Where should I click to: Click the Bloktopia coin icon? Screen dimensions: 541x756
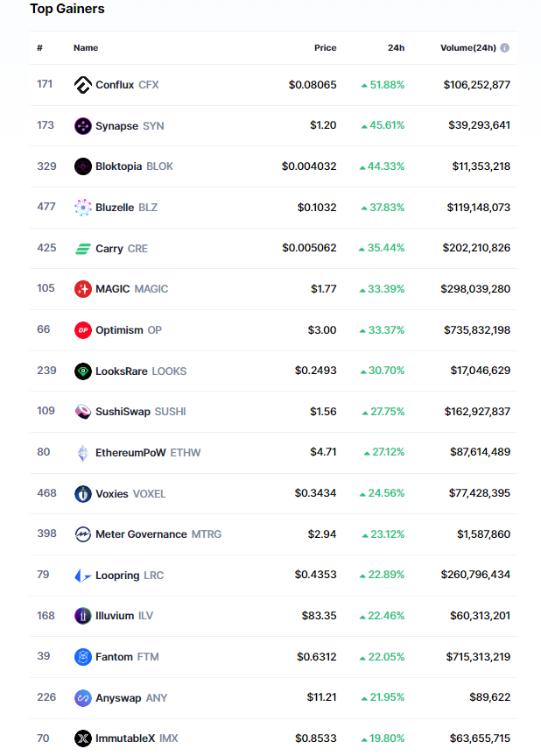[82, 166]
